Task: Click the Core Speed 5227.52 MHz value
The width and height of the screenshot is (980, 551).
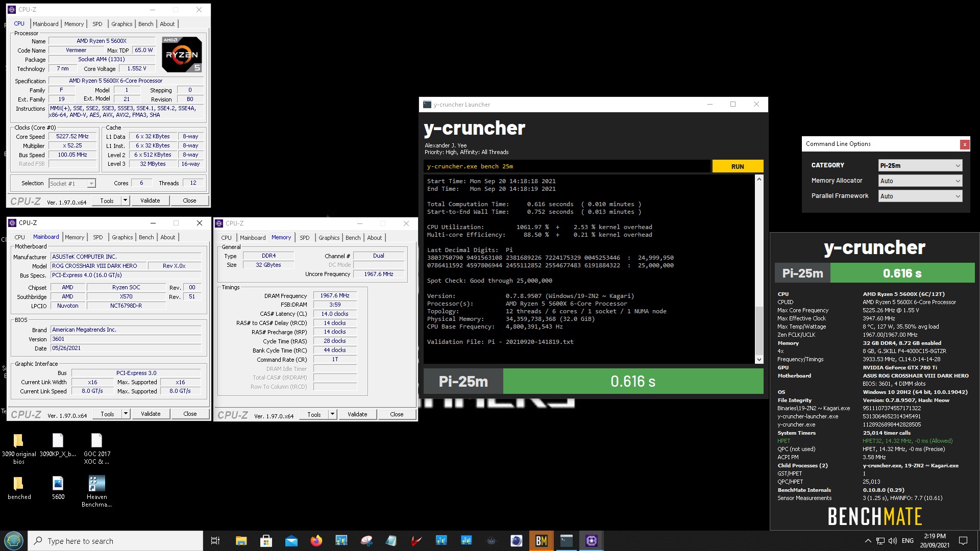Action: (x=72, y=137)
